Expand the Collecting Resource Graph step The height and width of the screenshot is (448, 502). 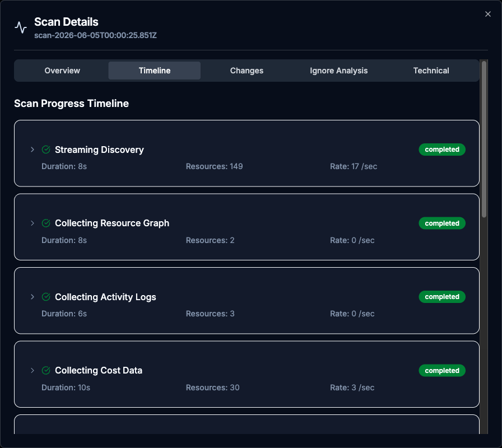(32, 223)
